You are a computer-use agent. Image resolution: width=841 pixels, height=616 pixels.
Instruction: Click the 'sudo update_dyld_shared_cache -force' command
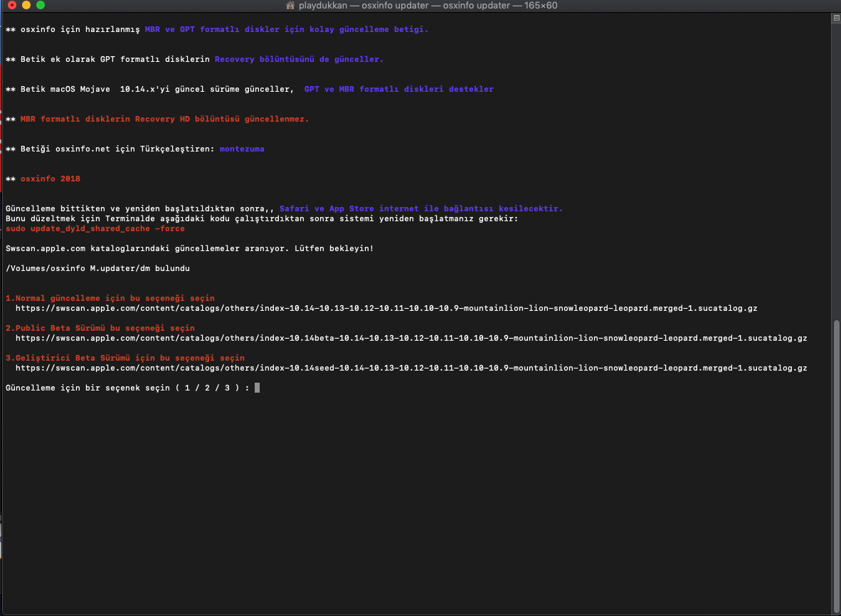(95, 228)
